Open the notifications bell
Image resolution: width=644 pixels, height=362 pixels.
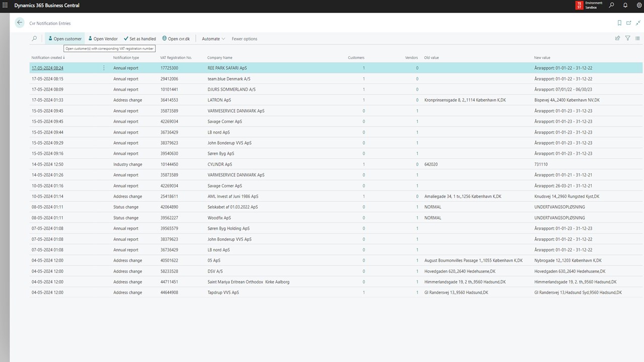pos(625,6)
